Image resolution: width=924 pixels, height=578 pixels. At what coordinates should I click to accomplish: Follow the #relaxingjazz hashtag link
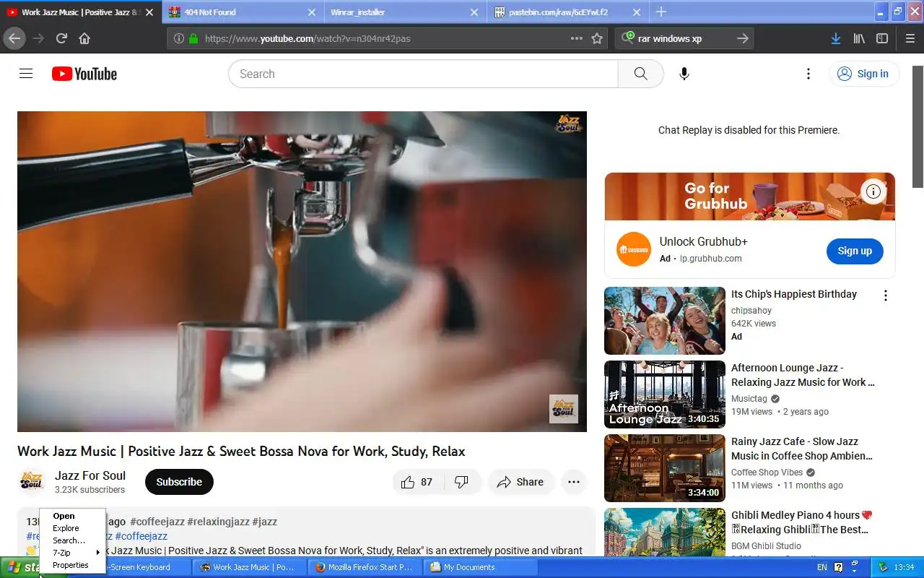(x=218, y=522)
